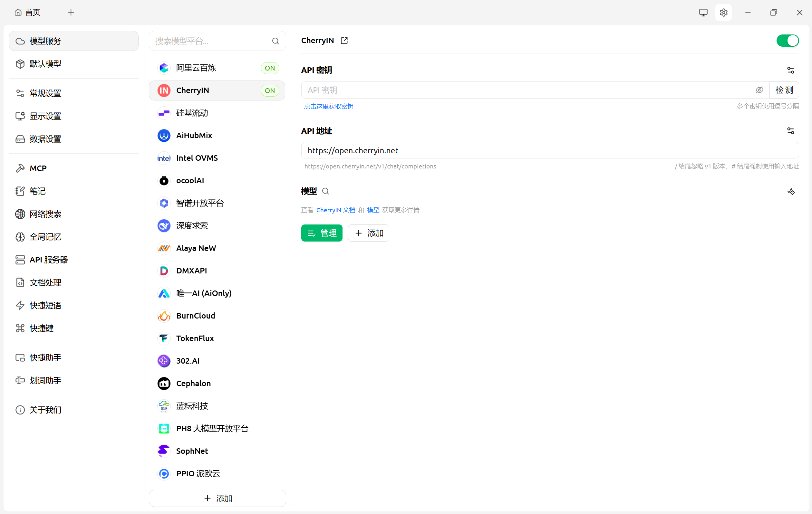Select ocoolAI provider logo

tap(164, 181)
